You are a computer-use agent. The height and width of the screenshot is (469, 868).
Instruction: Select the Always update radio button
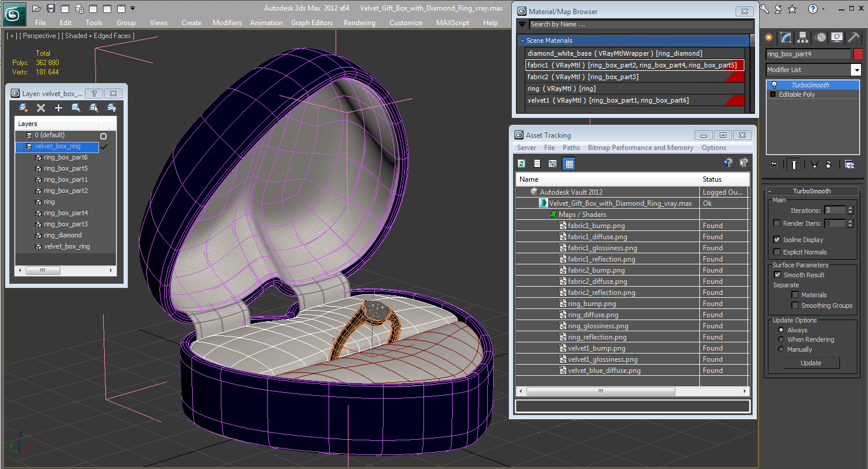click(781, 330)
